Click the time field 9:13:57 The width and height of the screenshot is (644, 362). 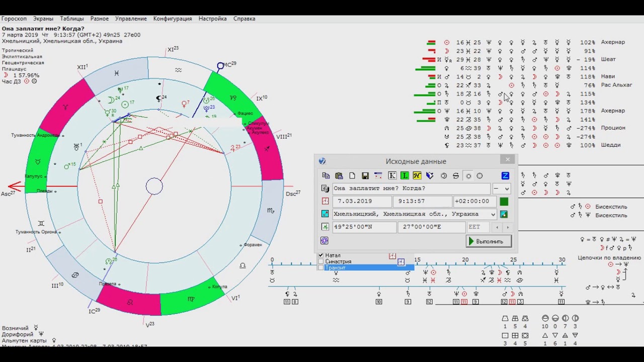tap(423, 201)
